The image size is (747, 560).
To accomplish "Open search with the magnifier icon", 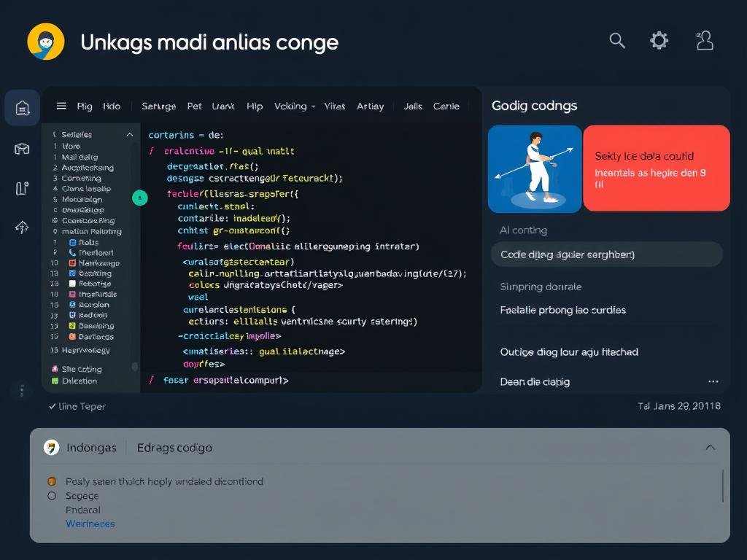I will click(x=617, y=41).
